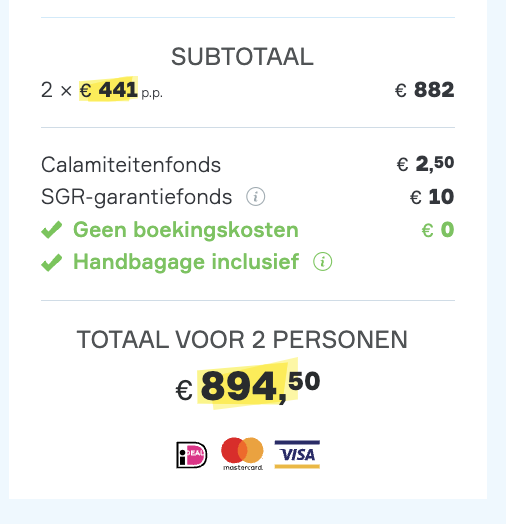Image resolution: width=506 pixels, height=524 pixels.
Task: Click the € 882 subtotal amount
Action: (424, 90)
